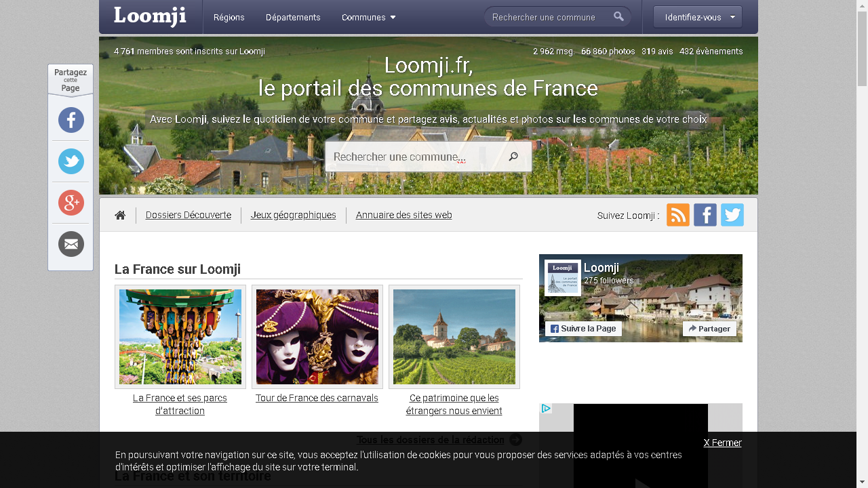Screen dimensions: 868x488
Task: Share page on Google Plus from sidebar
Action: [x=71, y=203]
